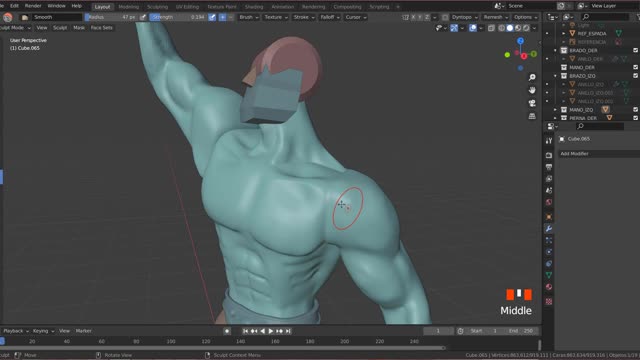
Task: Open the Scene properties tab icon
Action: click(549, 191)
